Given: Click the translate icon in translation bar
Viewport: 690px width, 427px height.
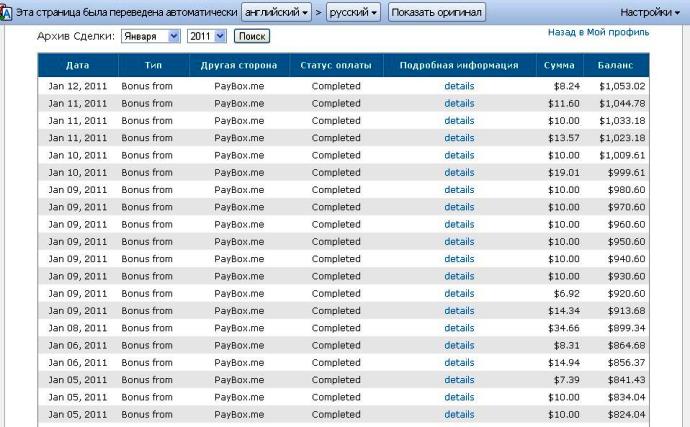Looking at the screenshot, I should point(6,13).
